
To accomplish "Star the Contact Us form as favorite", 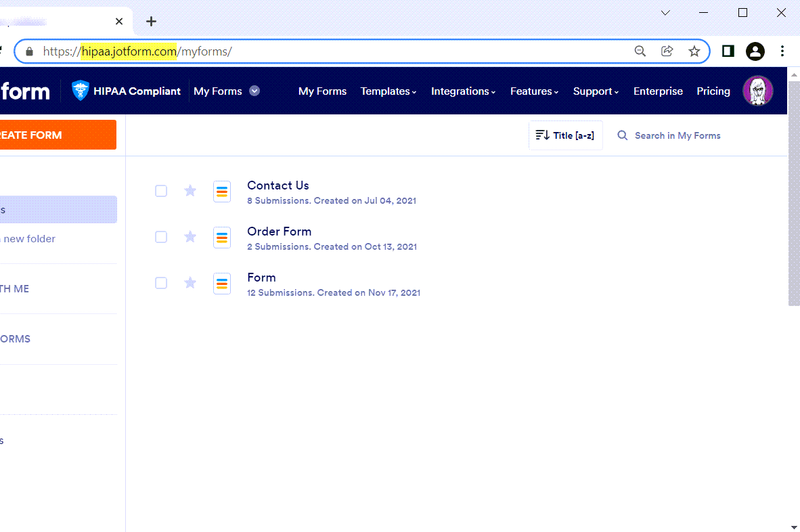I will pyautogui.click(x=190, y=191).
